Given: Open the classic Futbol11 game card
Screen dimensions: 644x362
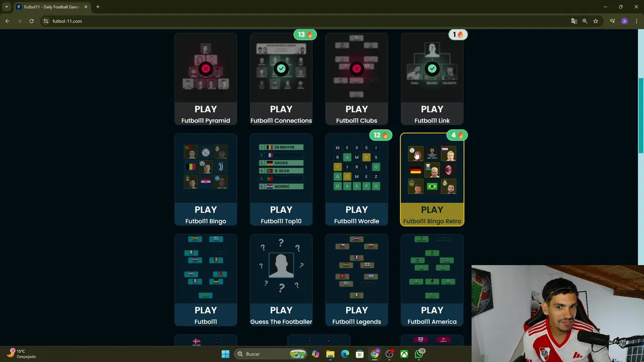Looking at the screenshot, I should click(x=205, y=280).
